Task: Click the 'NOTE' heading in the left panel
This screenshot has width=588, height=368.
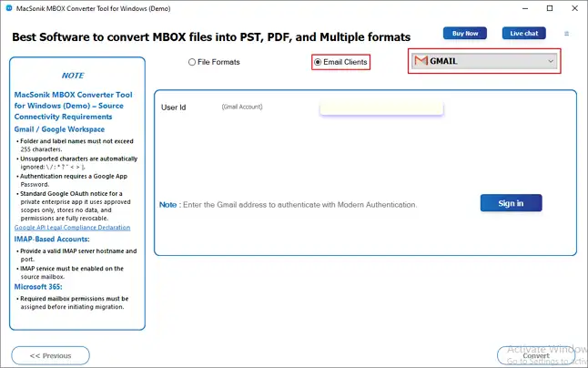Action: [73, 76]
